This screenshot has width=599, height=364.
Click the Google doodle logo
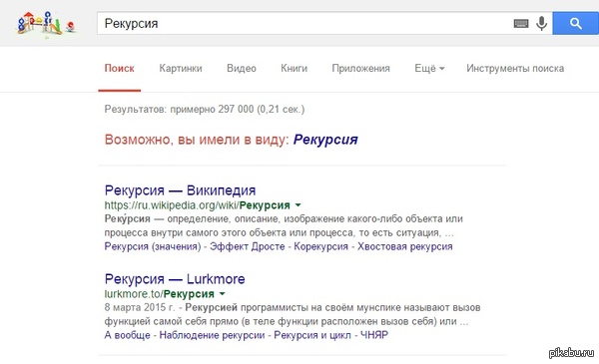[x=46, y=24]
